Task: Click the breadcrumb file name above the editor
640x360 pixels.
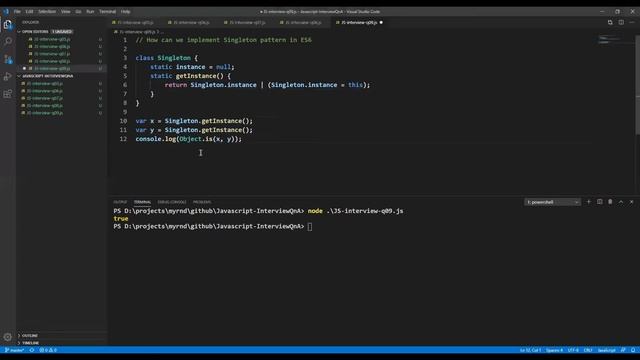Action: point(137,31)
